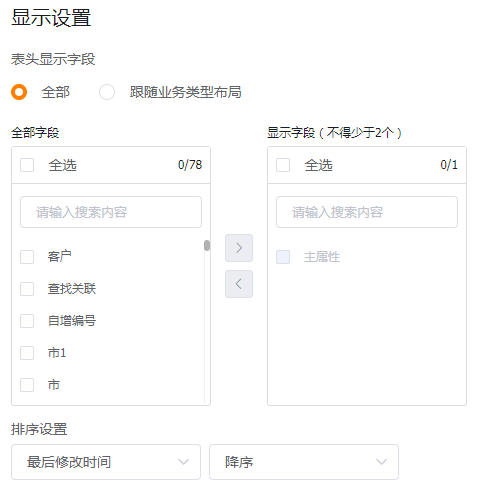Screen dimensions: 491x496
Task: Open the 降序 sort order dropdown
Action: (304, 462)
